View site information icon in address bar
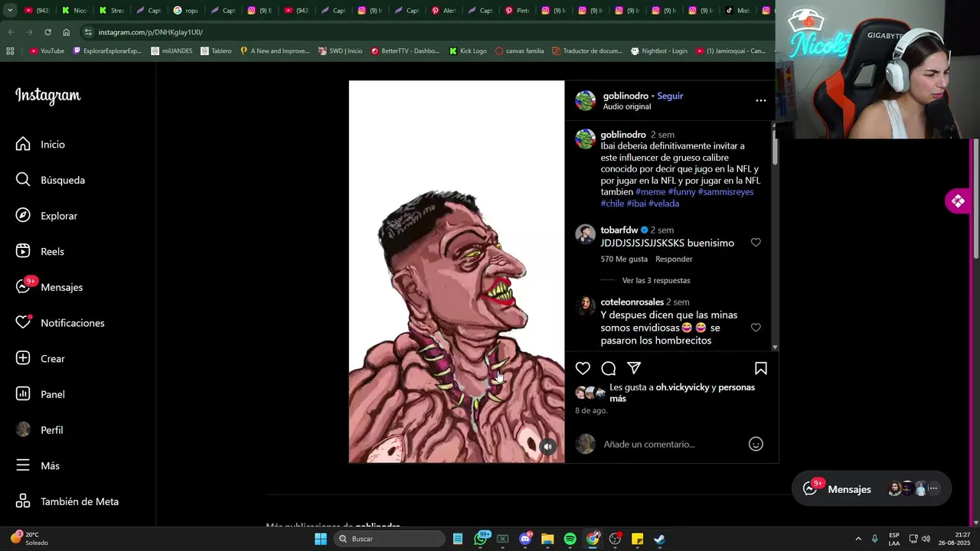Viewport: 980px width, 551px height. (x=88, y=32)
